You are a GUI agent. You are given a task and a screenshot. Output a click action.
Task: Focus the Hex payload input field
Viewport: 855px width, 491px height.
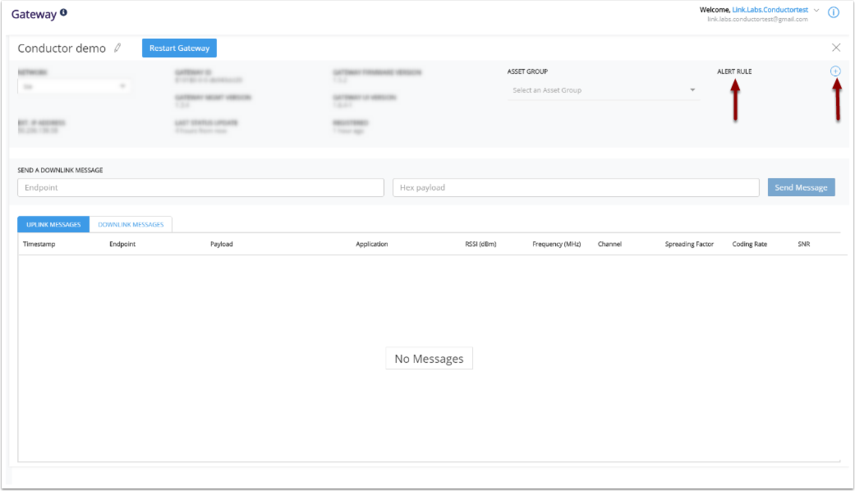575,188
